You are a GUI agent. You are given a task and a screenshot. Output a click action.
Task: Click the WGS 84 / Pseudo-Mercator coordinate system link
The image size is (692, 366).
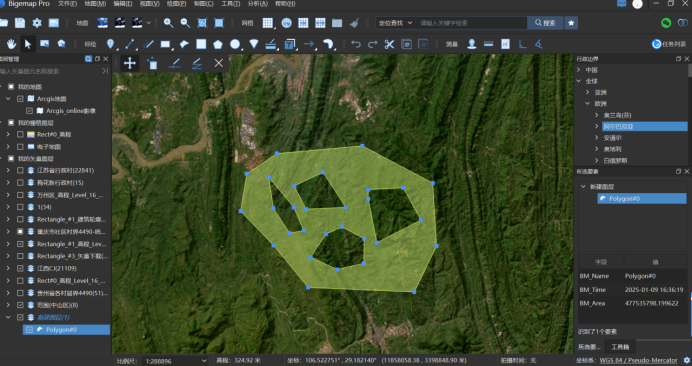pyautogui.click(x=638, y=360)
